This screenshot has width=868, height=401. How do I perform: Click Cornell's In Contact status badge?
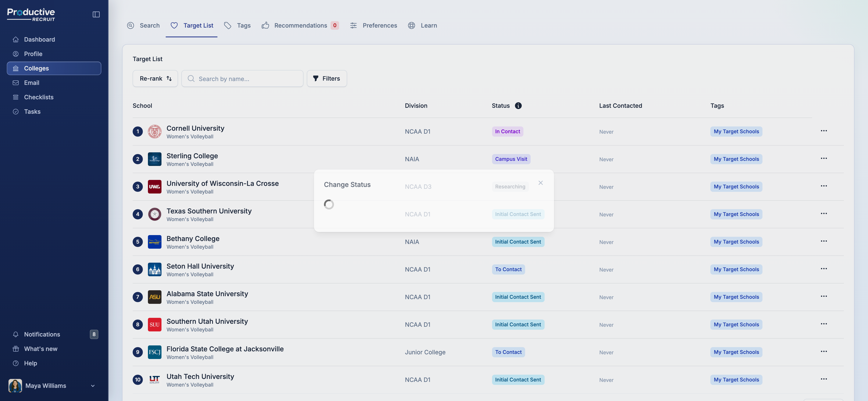click(508, 132)
